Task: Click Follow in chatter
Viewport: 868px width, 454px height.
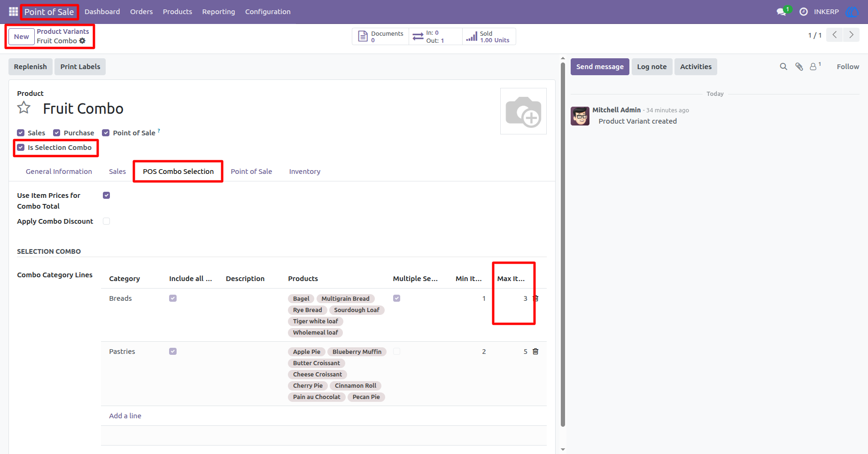Action: click(x=848, y=67)
